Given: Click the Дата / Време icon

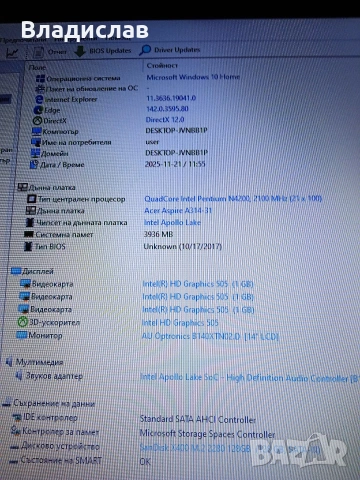Looking at the screenshot, I should tap(34, 165).
